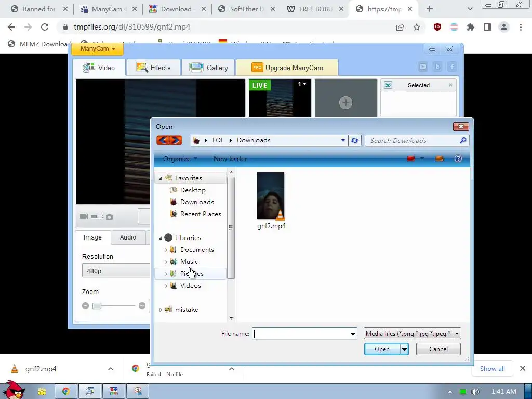
Task: Collapse the Favorites tree group
Action: pyautogui.click(x=161, y=178)
